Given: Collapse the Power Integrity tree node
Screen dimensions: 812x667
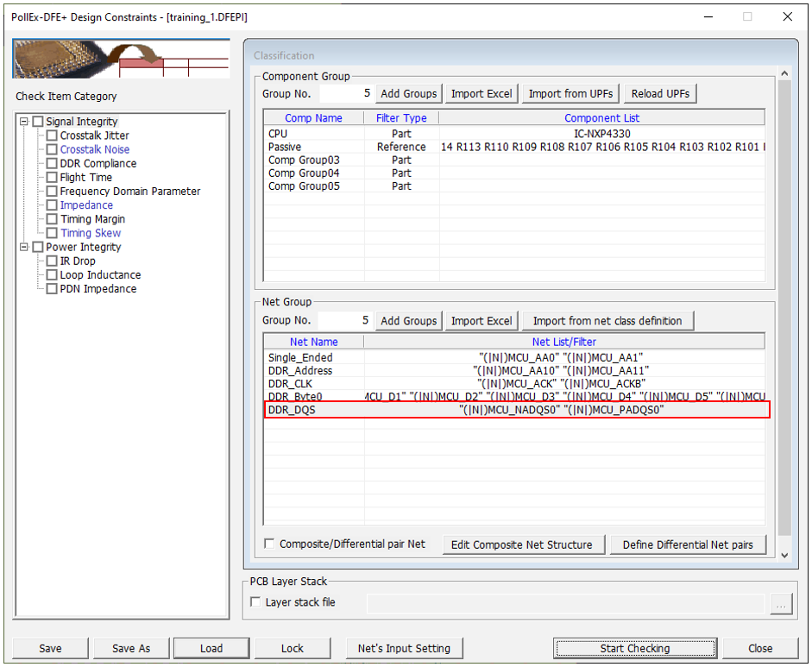Looking at the screenshot, I should (24, 247).
